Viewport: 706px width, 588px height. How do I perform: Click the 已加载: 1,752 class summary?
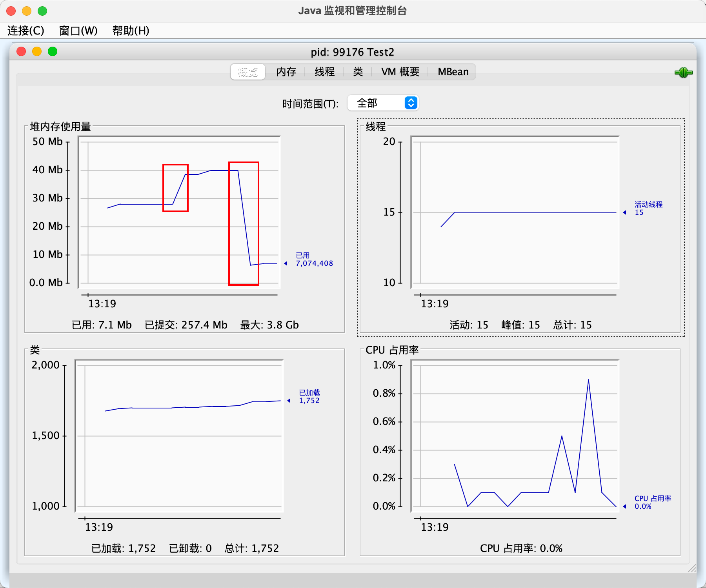124,548
